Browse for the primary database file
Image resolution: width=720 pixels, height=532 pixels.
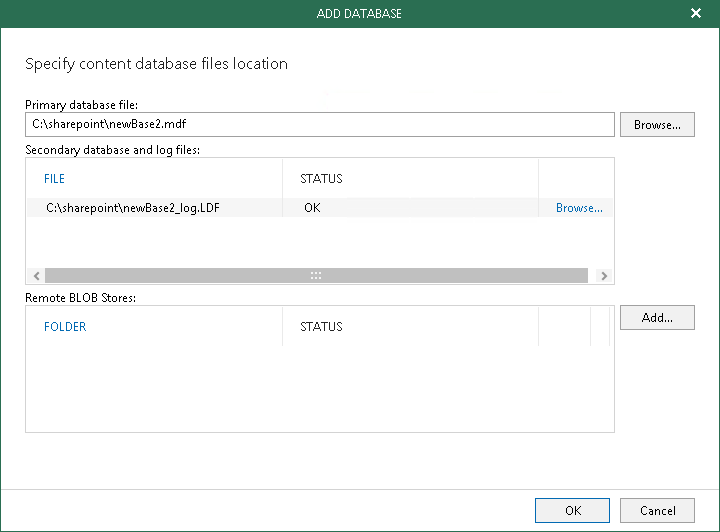point(657,125)
